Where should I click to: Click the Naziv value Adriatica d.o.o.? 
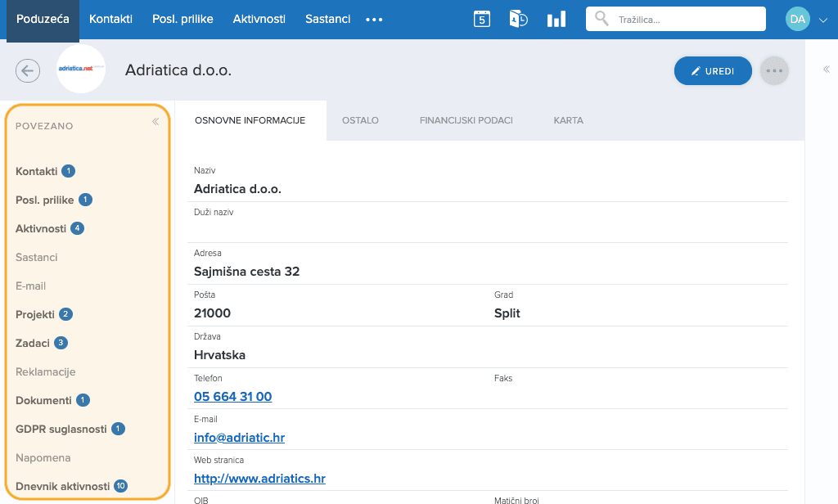(237, 189)
